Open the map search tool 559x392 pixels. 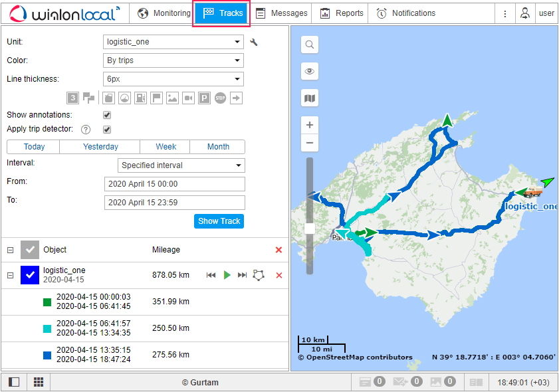310,45
